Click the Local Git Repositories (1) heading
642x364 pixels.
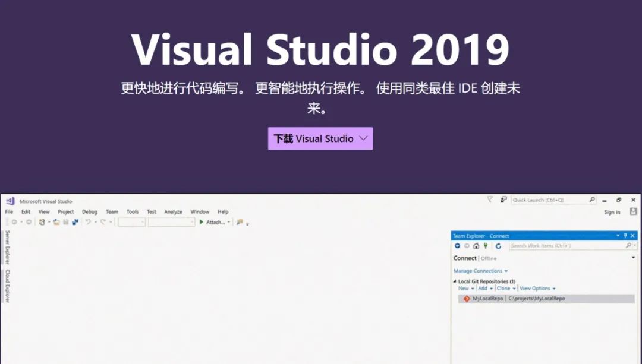[x=487, y=281]
